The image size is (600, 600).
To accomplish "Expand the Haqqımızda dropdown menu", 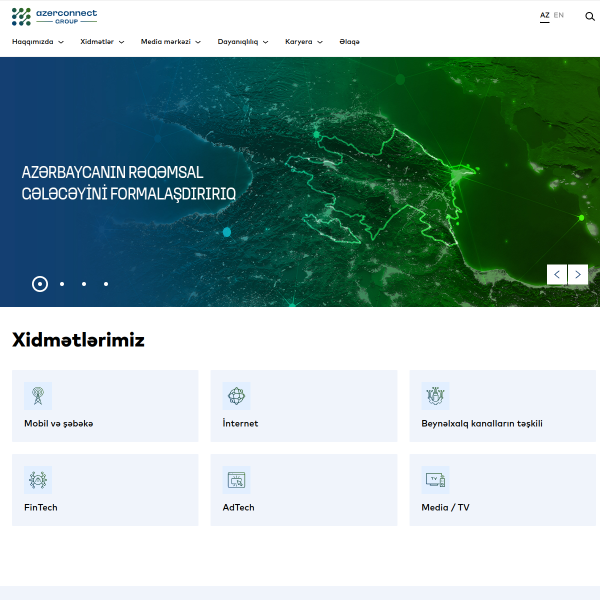I will [38, 42].
